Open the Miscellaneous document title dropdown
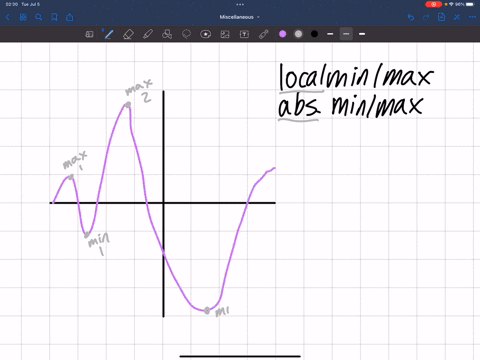The height and width of the screenshot is (360, 480). pos(239,17)
